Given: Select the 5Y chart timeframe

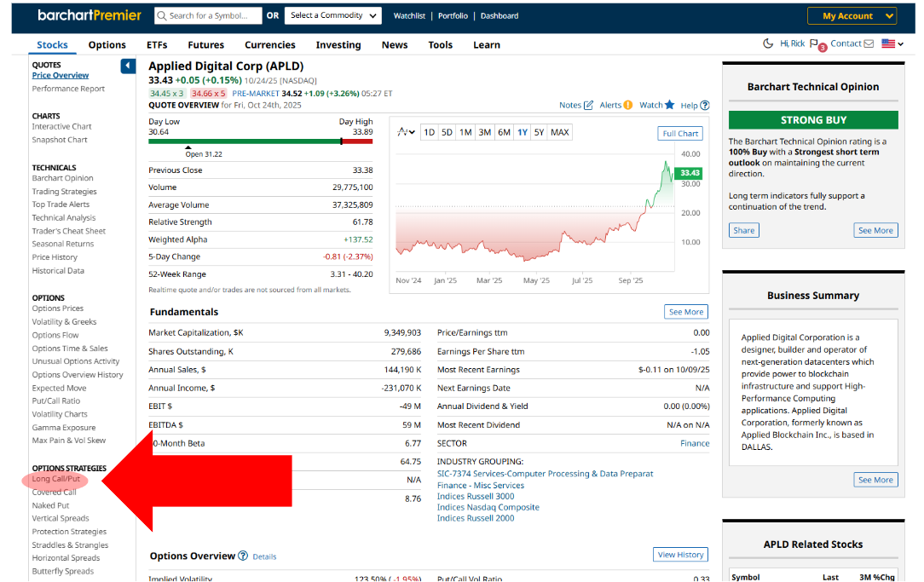Looking at the screenshot, I should pos(539,132).
